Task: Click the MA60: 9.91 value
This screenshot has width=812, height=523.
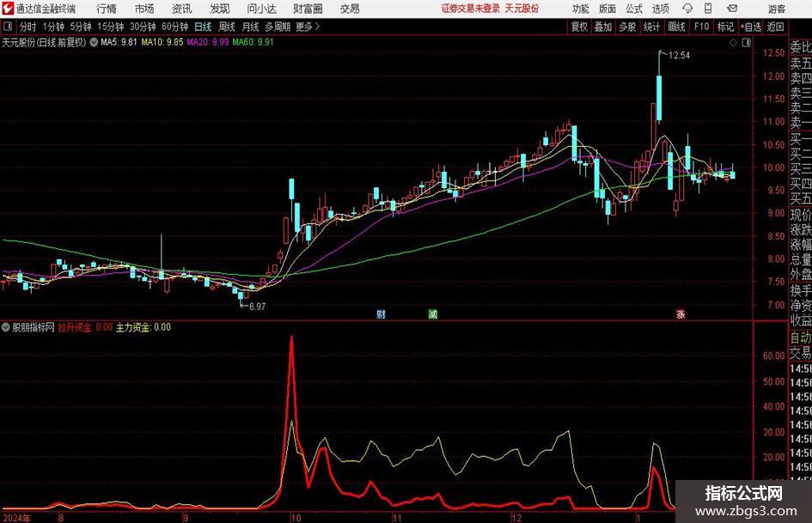Action: coord(253,42)
